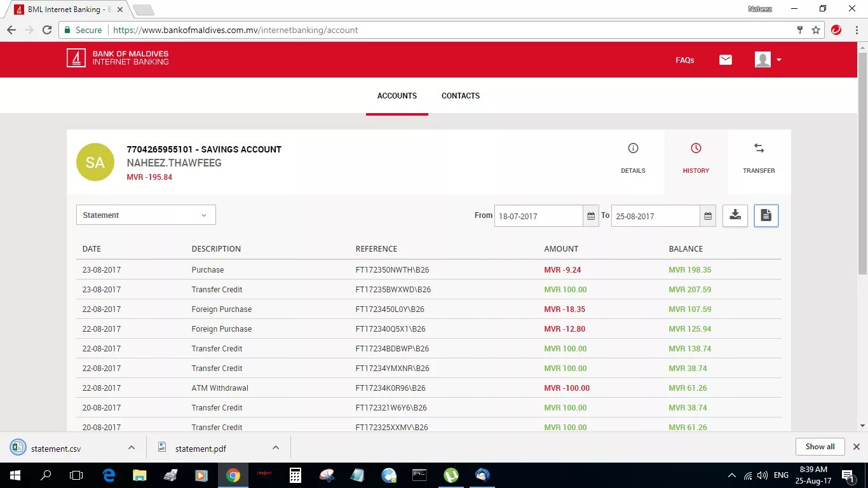Open the user profile avatar menu
The width and height of the screenshot is (868, 488).
click(x=768, y=60)
